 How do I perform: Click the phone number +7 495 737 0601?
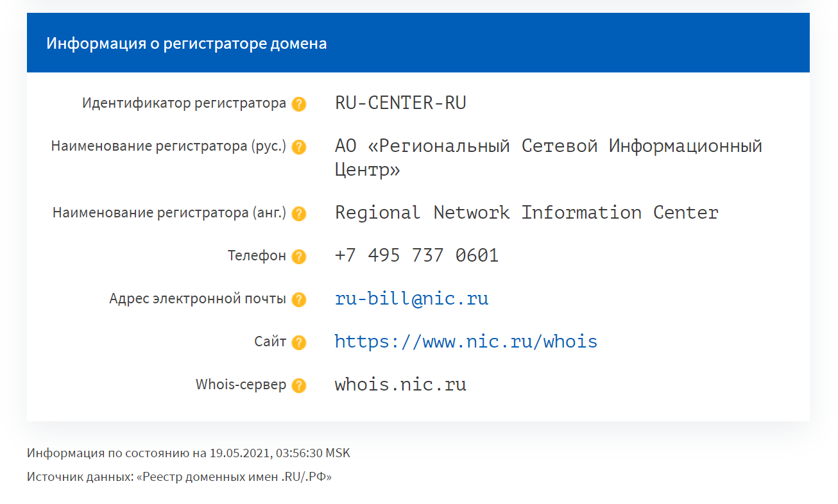click(x=417, y=255)
